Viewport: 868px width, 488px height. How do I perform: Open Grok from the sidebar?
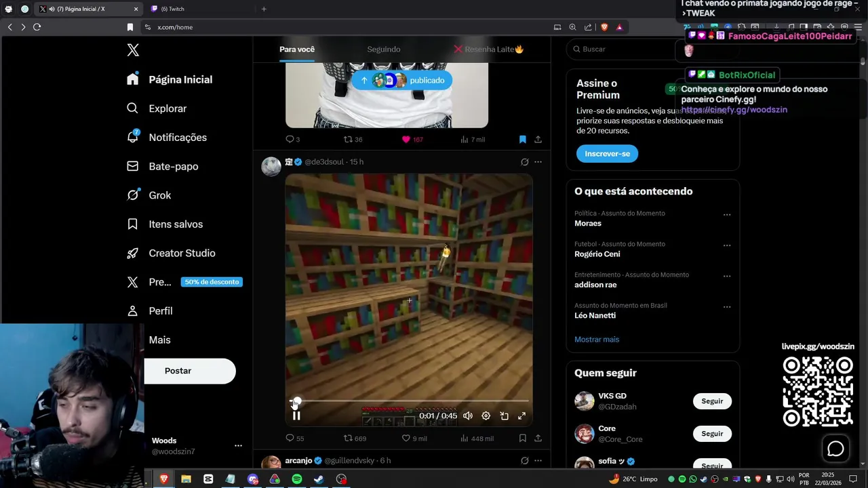click(149, 195)
